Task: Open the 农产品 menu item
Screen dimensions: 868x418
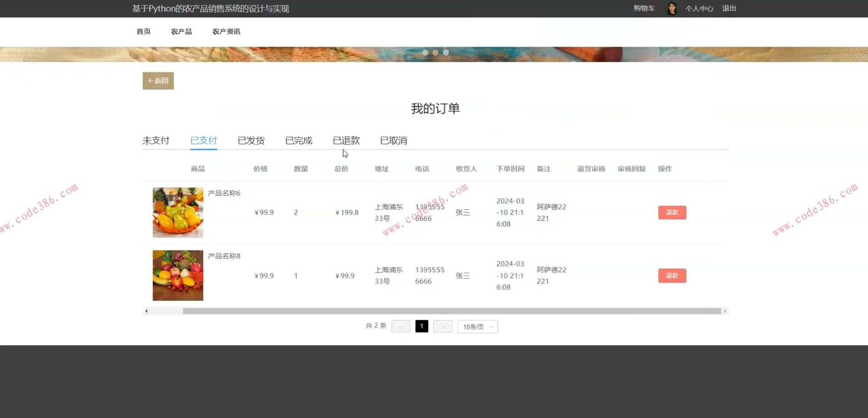Action: [181, 31]
